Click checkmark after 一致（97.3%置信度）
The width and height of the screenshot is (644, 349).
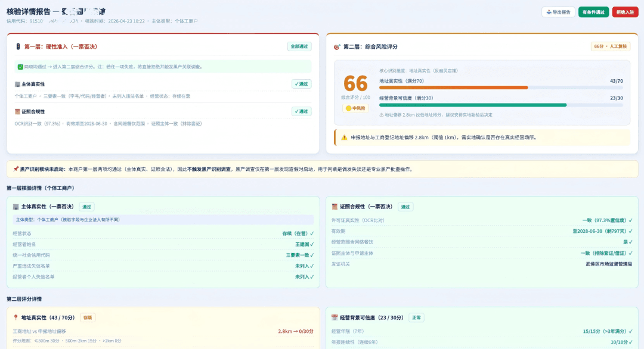tap(630, 220)
